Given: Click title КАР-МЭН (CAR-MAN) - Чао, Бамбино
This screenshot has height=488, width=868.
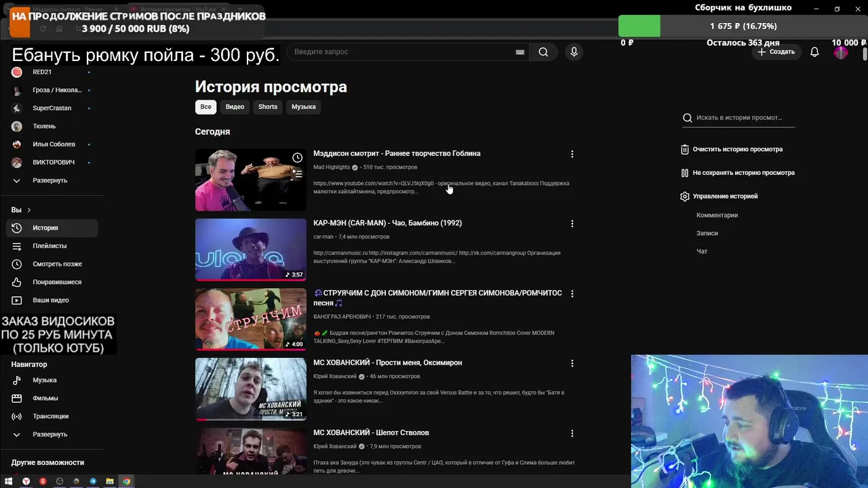Looking at the screenshot, I should [x=387, y=223].
